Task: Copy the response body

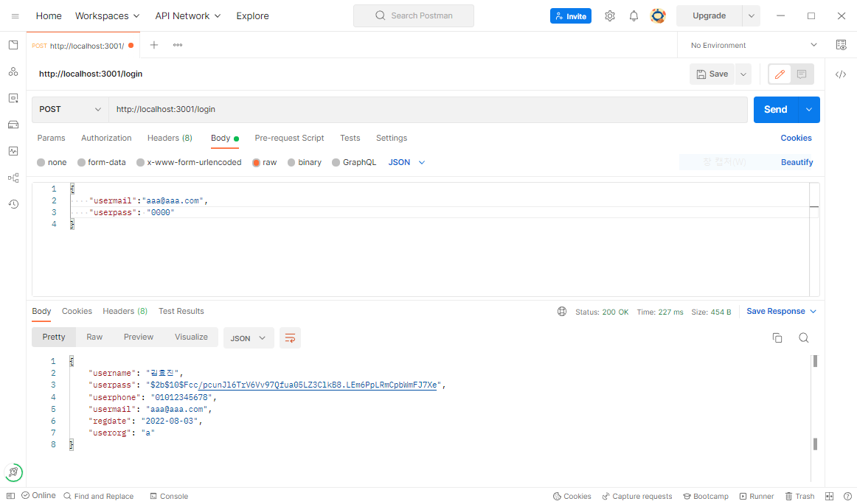Action: tap(777, 337)
